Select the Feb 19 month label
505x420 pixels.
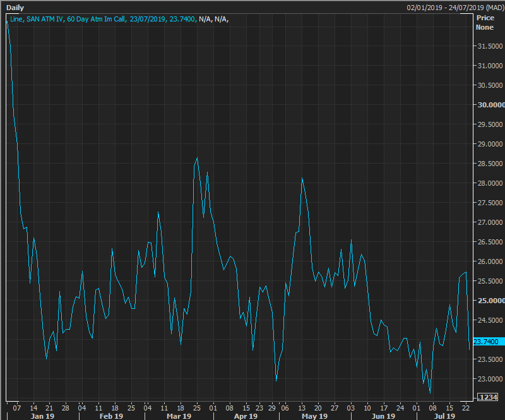click(111, 416)
